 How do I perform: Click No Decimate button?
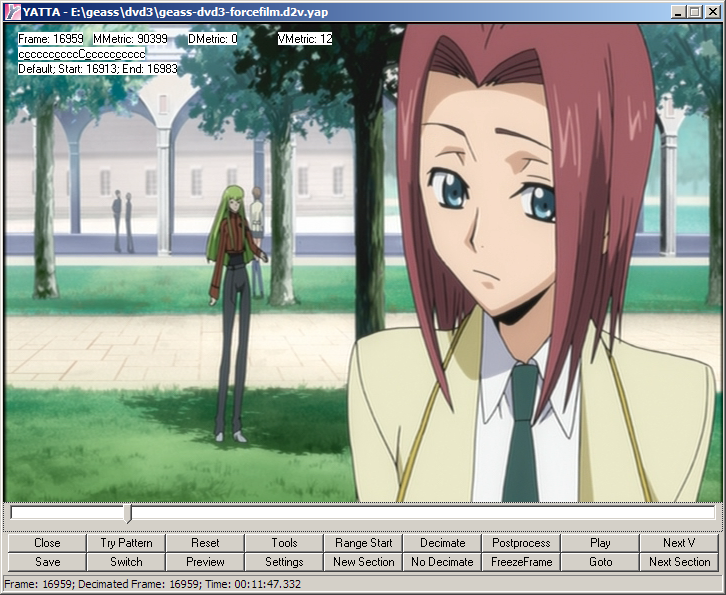[x=442, y=562]
